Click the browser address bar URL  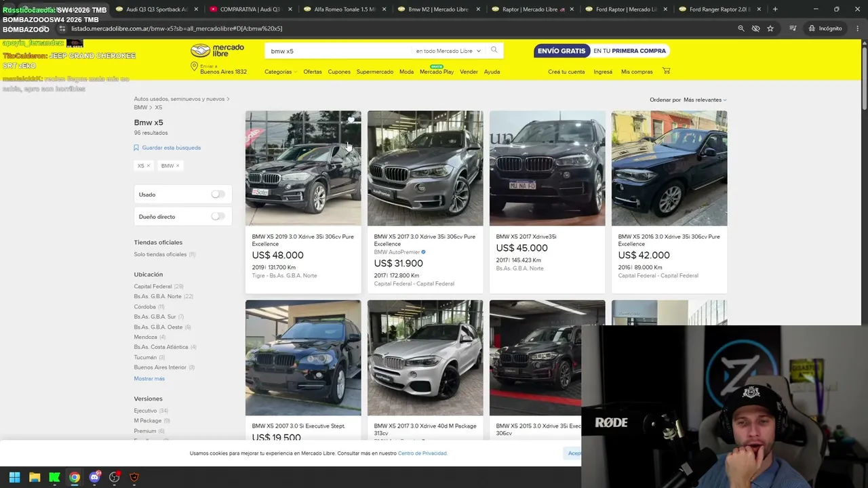(177, 28)
